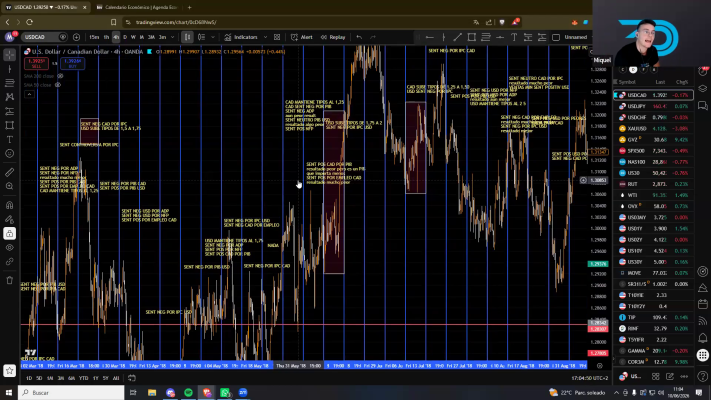
Task: Create an Alert from top toolbar
Action: click(302, 37)
